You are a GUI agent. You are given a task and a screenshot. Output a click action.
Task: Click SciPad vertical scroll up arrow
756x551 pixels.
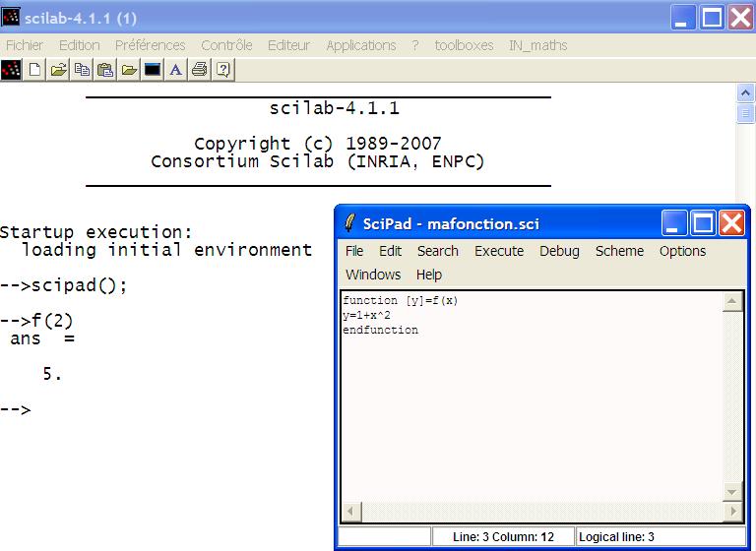pyautogui.click(x=731, y=301)
